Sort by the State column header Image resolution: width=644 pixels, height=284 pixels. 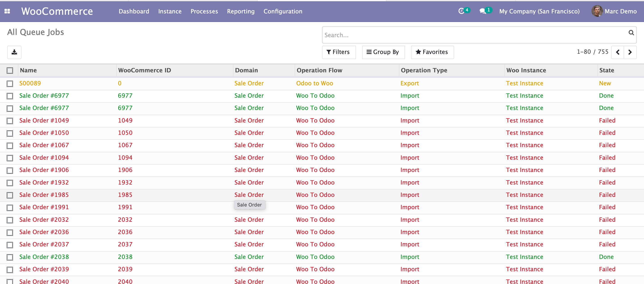click(606, 70)
